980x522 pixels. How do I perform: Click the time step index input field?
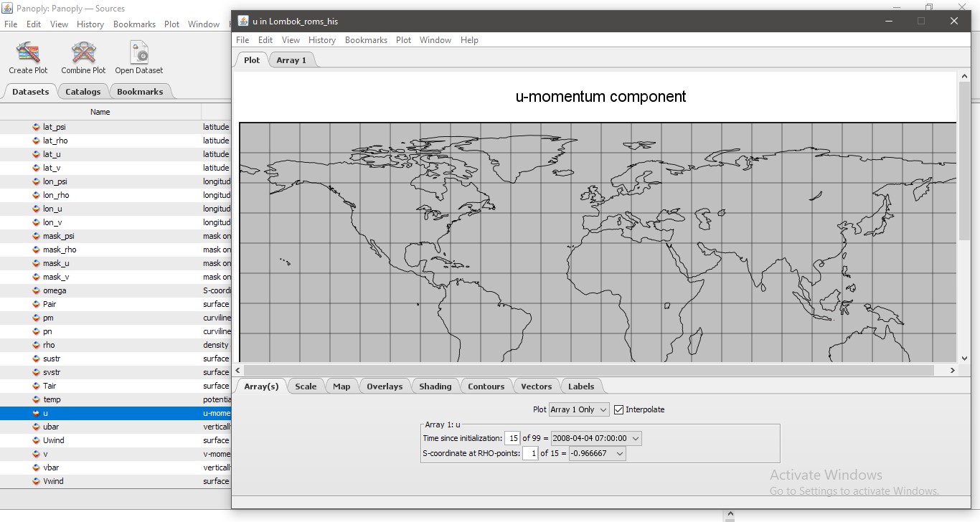(512, 438)
